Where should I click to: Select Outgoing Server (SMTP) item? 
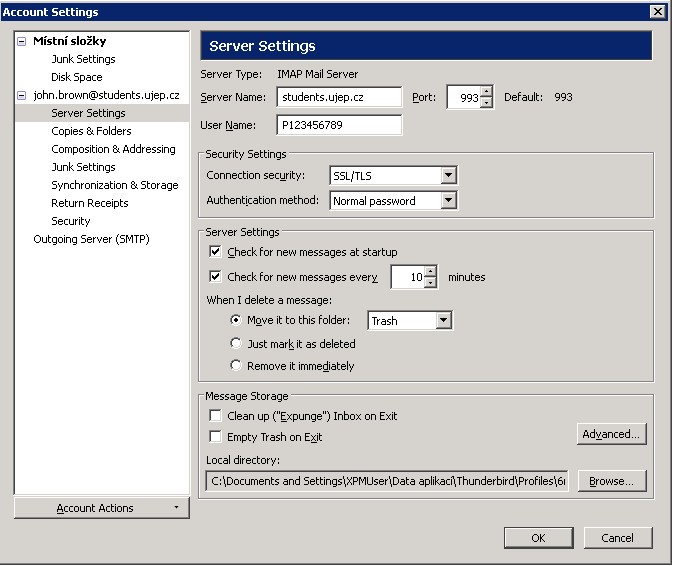tap(91, 239)
